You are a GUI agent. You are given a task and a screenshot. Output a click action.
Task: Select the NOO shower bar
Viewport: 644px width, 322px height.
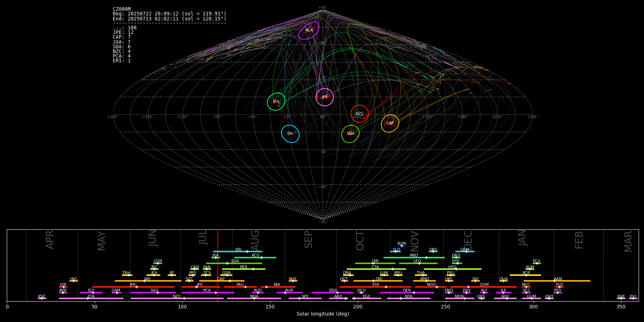click(x=431, y=287)
